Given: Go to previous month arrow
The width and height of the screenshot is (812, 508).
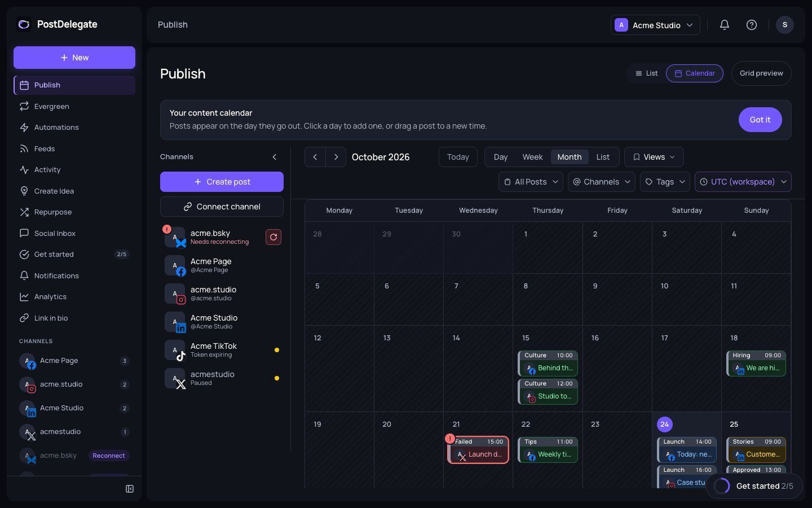Looking at the screenshot, I should pyautogui.click(x=315, y=157).
